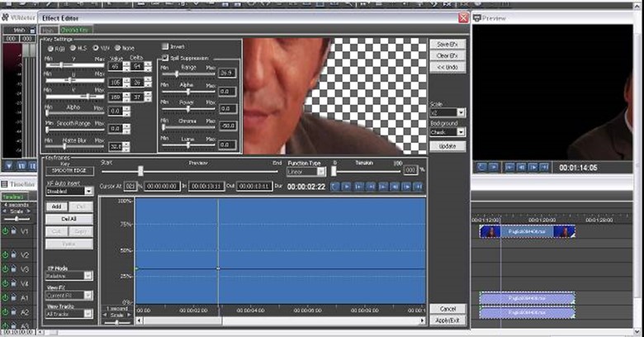Click the SMOOTH EDGE key button
644x337 pixels.
pyautogui.click(x=69, y=170)
